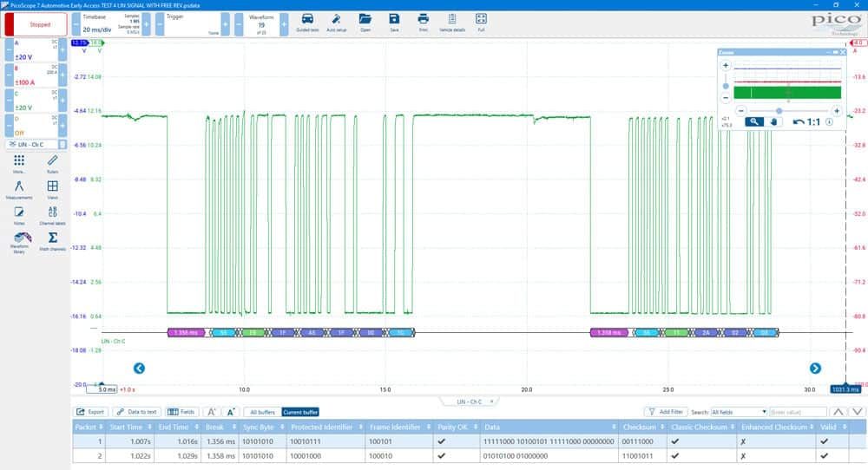Click the zoom overview green thumbnail
Viewport: 868px width, 470px height.
[787, 92]
